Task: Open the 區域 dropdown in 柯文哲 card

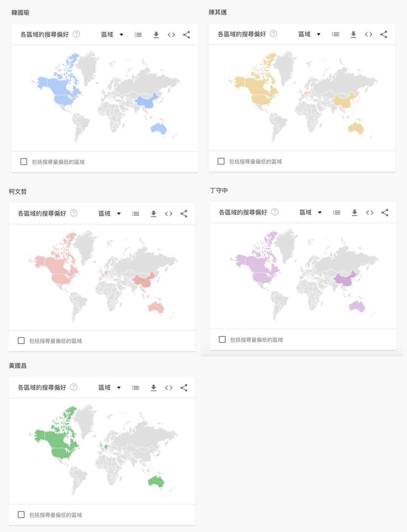Action: (110, 214)
